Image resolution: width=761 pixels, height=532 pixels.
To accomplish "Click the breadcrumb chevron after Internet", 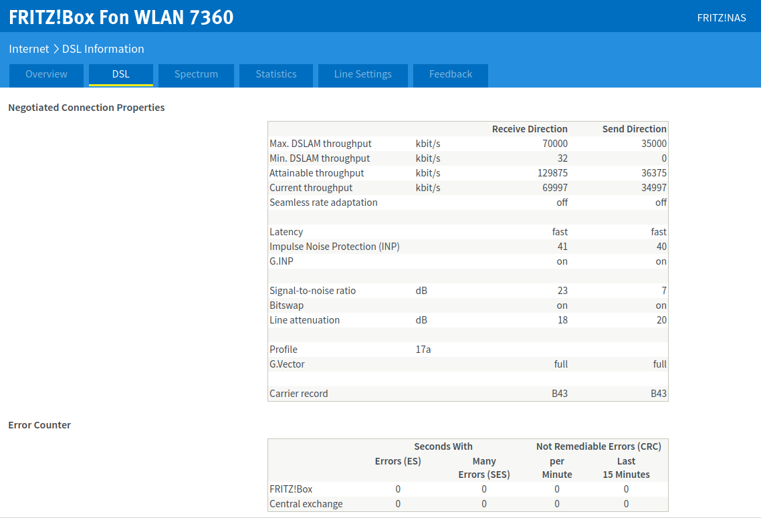I will (56, 49).
